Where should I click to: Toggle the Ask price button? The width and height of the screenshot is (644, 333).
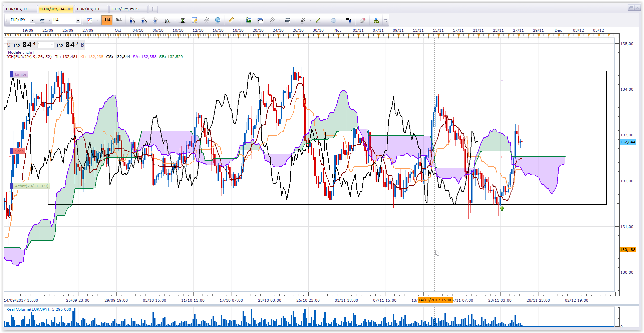coord(118,20)
